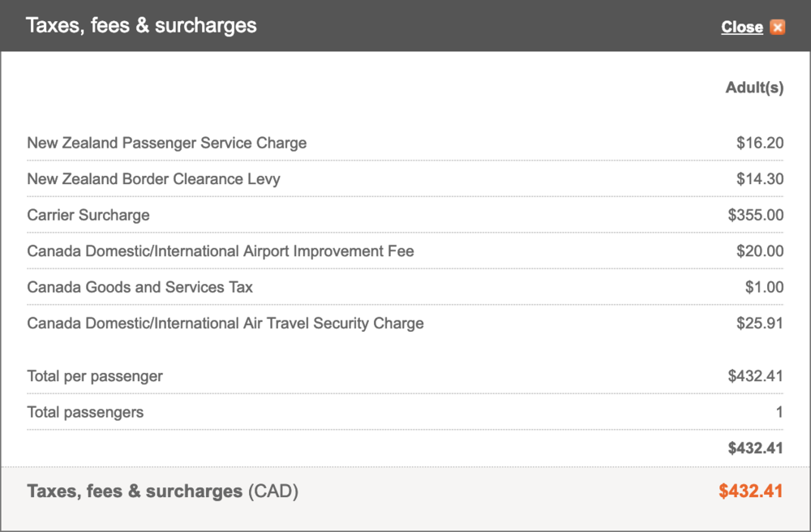Click the $20.00 fee amount
Viewport: 811px width, 532px height.
point(760,251)
